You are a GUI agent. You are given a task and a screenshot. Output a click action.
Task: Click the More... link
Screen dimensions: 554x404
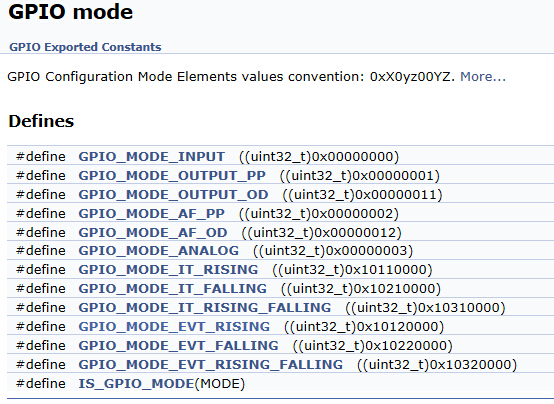click(483, 76)
